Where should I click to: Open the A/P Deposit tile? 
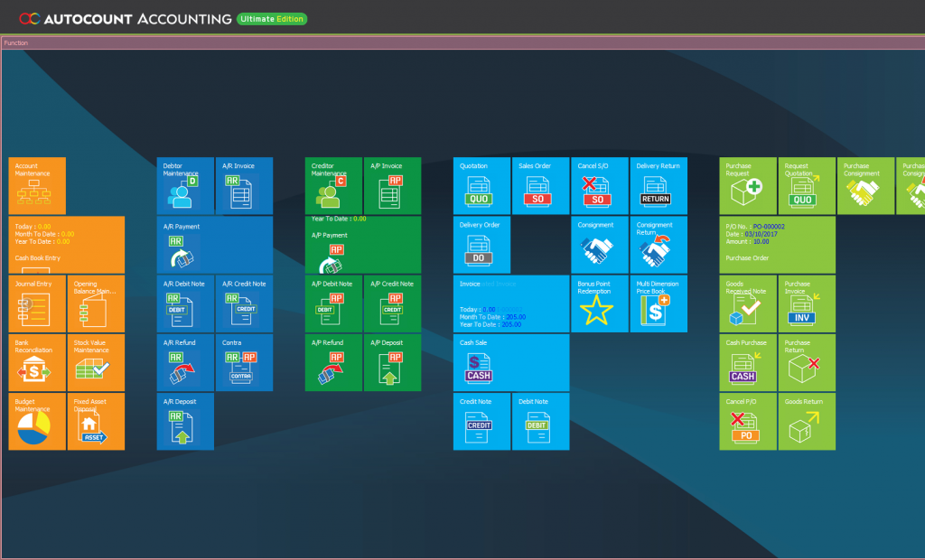[392, 362]
